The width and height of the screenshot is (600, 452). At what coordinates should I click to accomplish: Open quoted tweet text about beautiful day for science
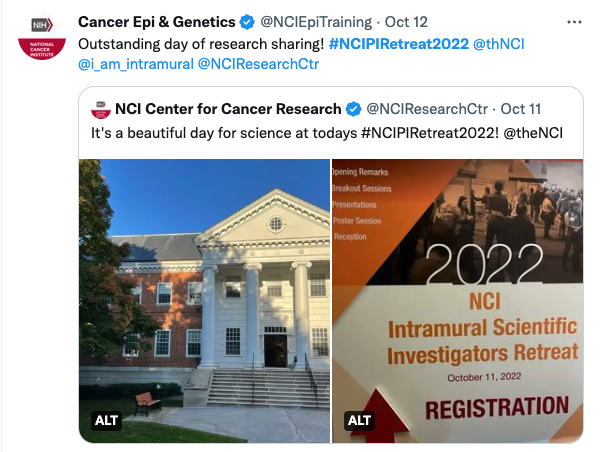point(327,133)
